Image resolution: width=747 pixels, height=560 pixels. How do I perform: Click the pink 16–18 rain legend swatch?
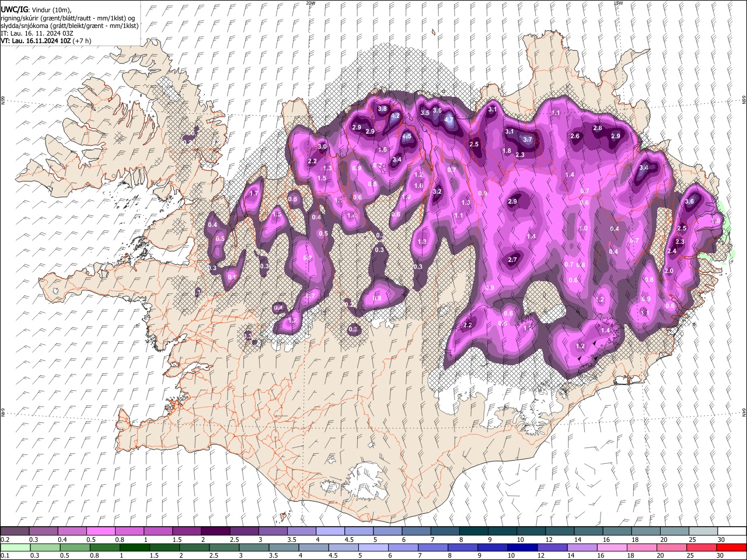612,547
